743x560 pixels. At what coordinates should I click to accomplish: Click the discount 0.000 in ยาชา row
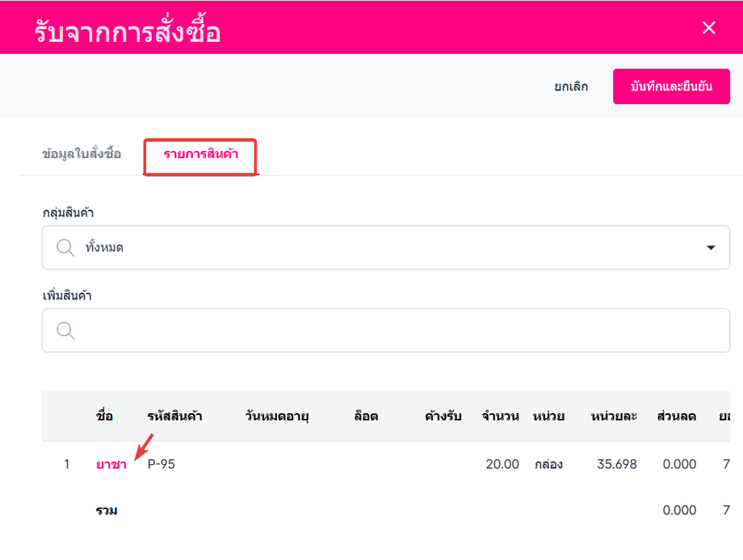click(x=679, y=464)
